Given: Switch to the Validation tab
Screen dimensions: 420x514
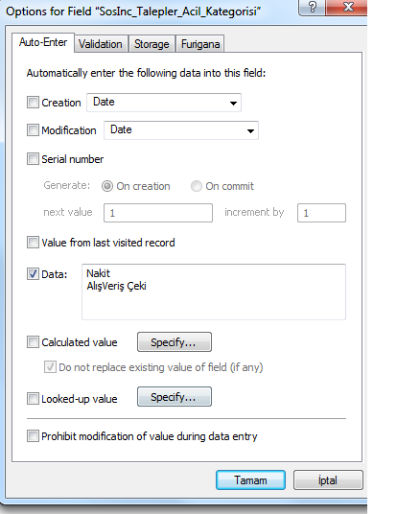Looking at the screenshot, I should (101, 44).
